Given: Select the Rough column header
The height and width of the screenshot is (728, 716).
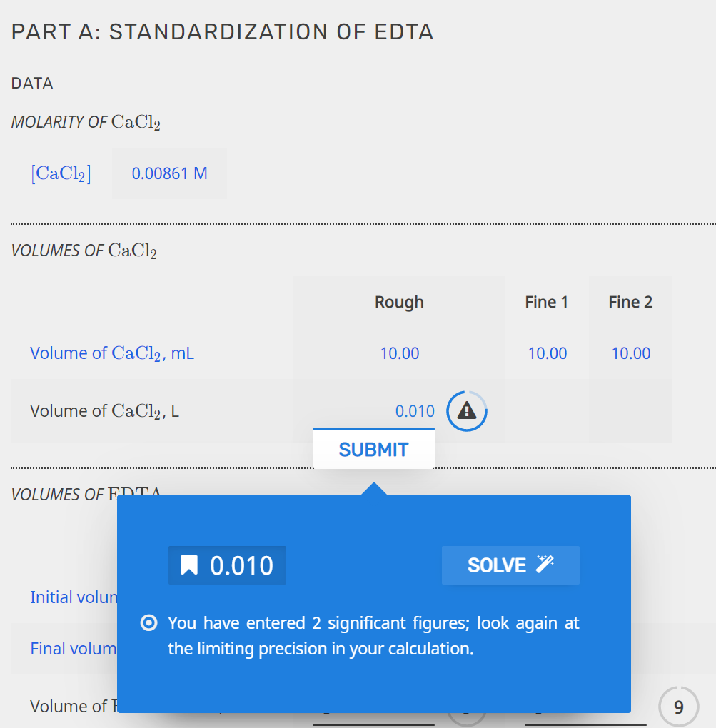Looking at the screenshot, I should [399, 302].
